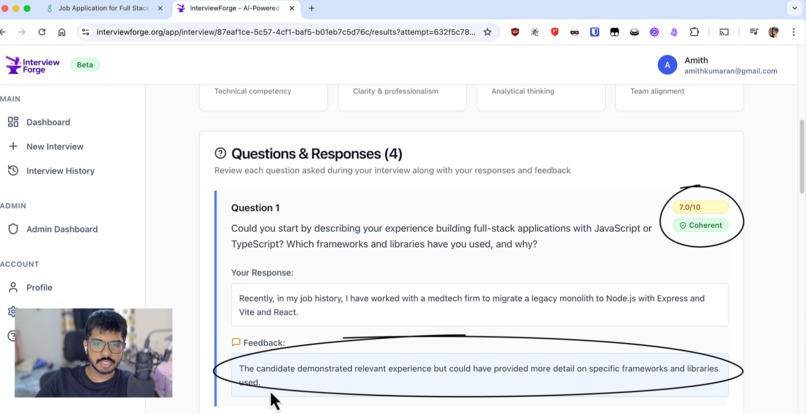Start a New Interview from sidebar

[x=54, y=147]
